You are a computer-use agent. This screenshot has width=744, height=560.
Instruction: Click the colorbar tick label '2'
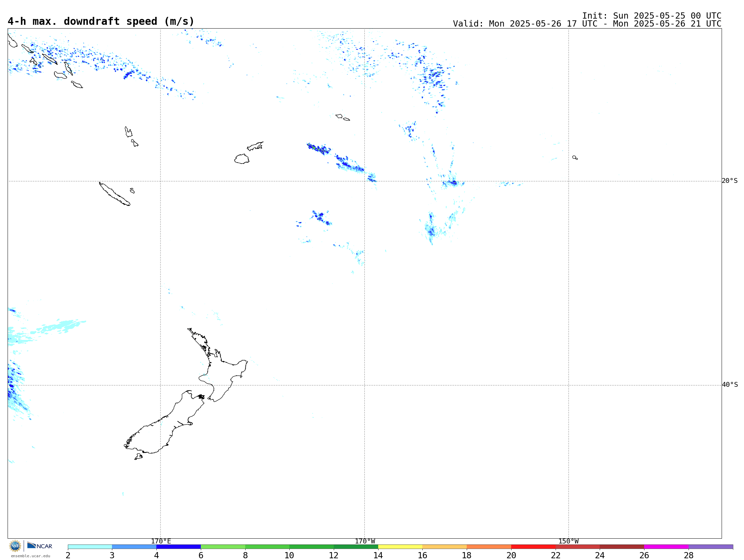tap(68, 555)
